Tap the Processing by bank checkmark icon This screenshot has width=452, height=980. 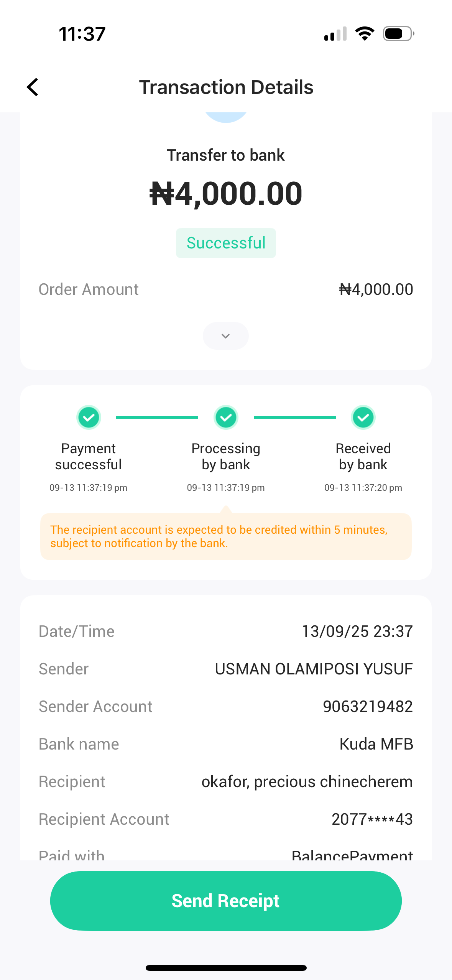(226, 417)
